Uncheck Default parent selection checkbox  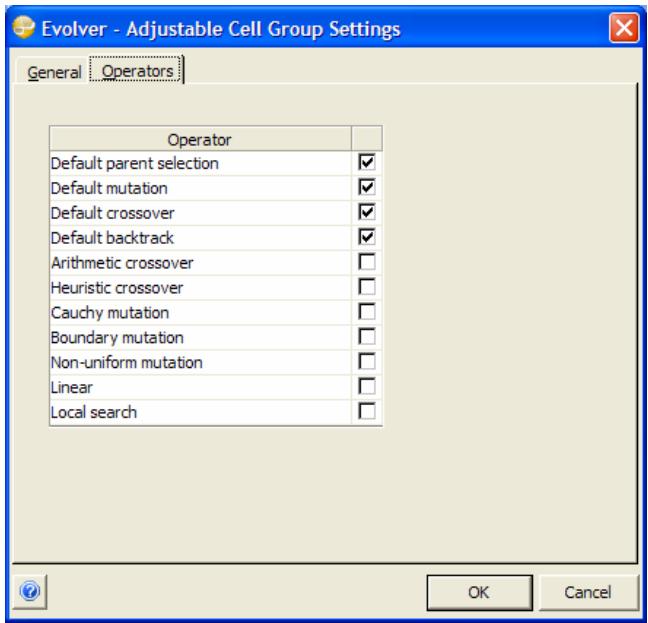(x=366, y=161)
